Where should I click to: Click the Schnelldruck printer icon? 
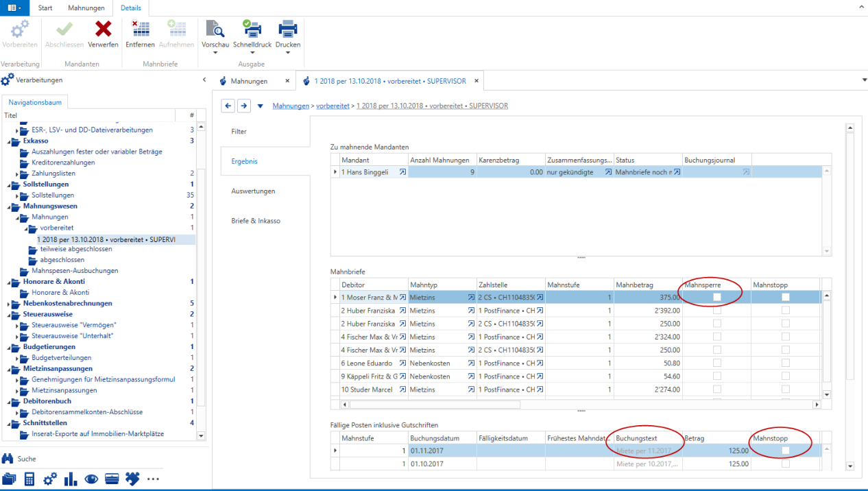pyautogui.click(x=252, y=29)
